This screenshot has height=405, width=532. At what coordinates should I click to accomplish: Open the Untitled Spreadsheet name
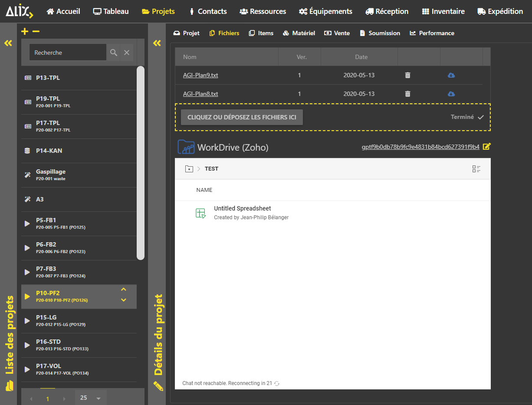(x=243, y=208)
